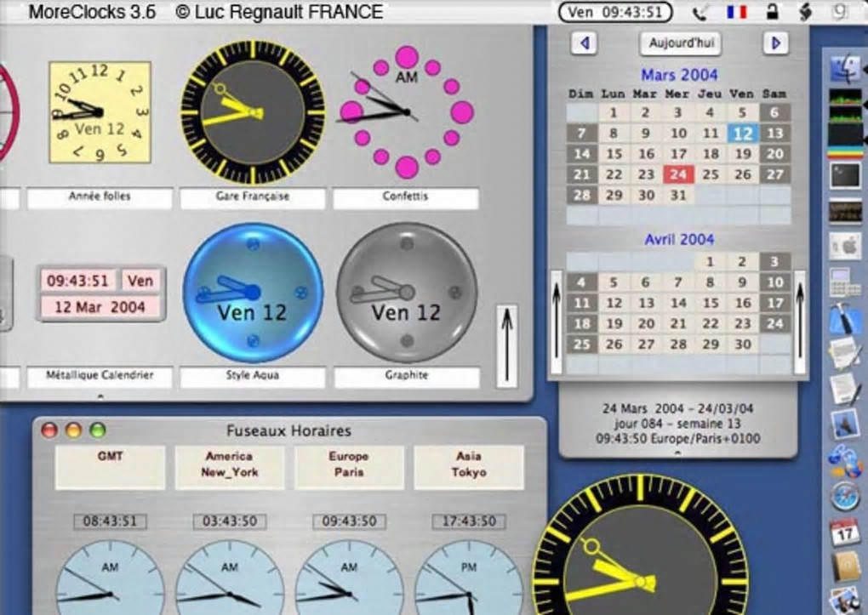Click the Aujourd'hui button

click(x=681, y=43)
